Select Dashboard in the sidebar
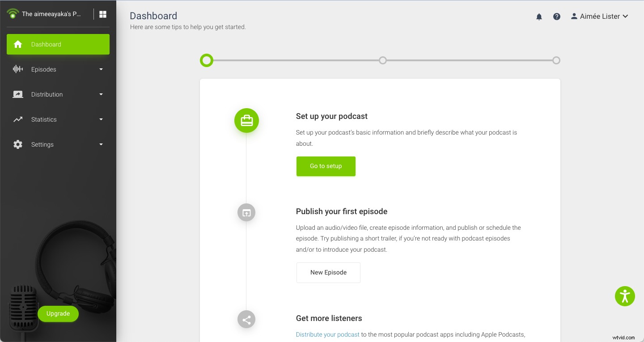Screen dimensions: 644x342 [46, 44]
